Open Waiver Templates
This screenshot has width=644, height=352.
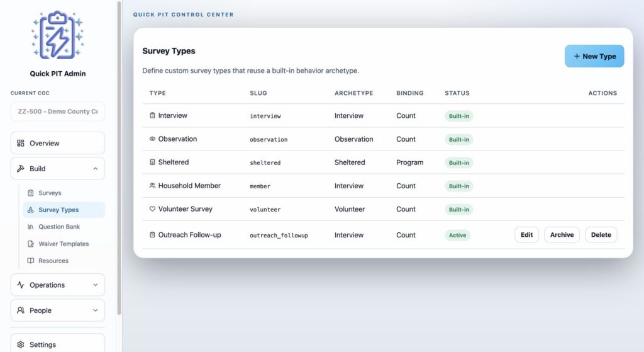[x=64, y=244]
